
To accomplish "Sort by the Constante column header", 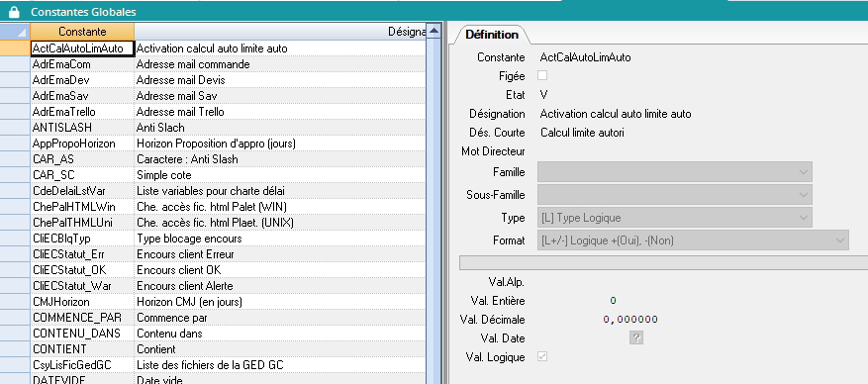I will point(82,32).
